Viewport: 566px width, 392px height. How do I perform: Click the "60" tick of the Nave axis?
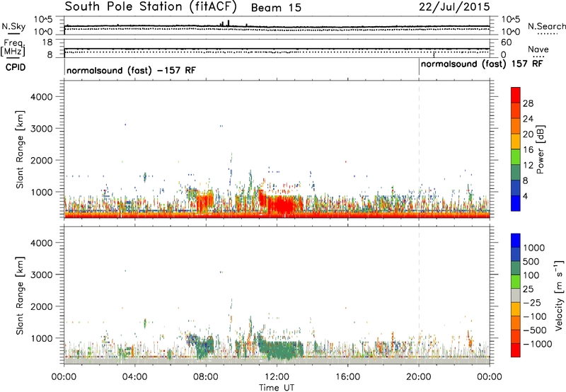(506, 42)
